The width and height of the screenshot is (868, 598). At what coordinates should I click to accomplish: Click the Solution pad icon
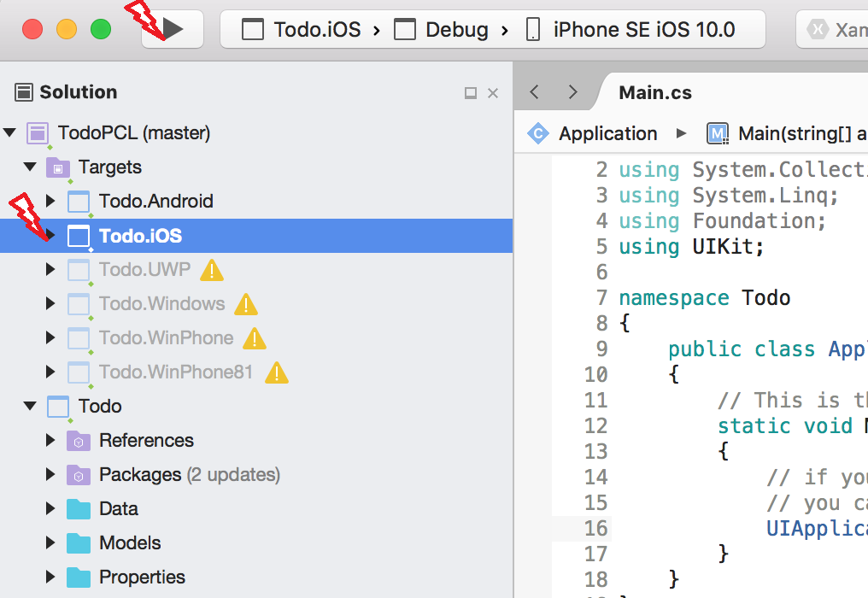click(24, 92)
